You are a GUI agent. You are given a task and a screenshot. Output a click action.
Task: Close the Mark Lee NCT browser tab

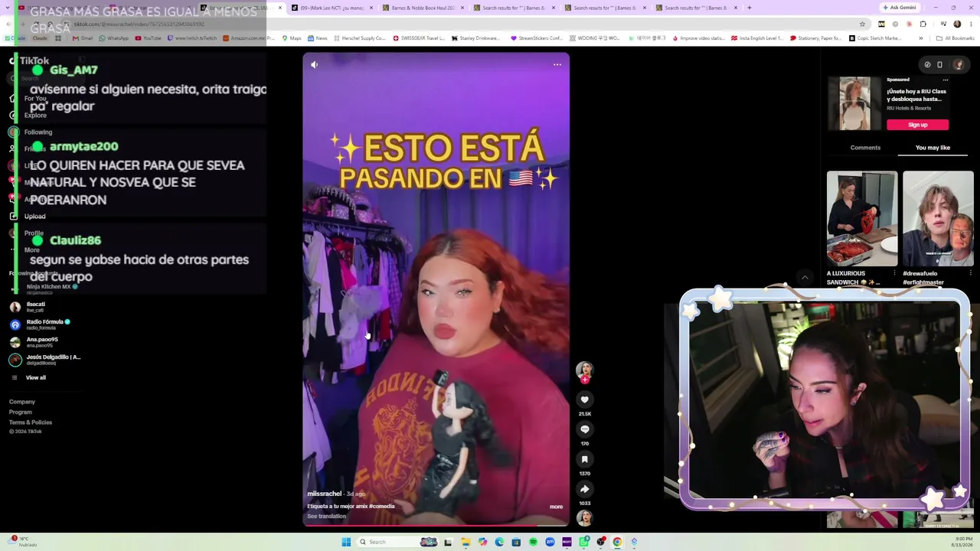pyautogui.click(x=371, y=8)
